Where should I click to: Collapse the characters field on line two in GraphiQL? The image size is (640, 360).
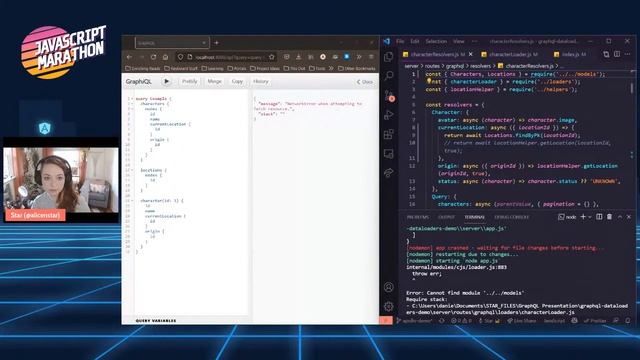pyautogui.click(x=132, y=104)
